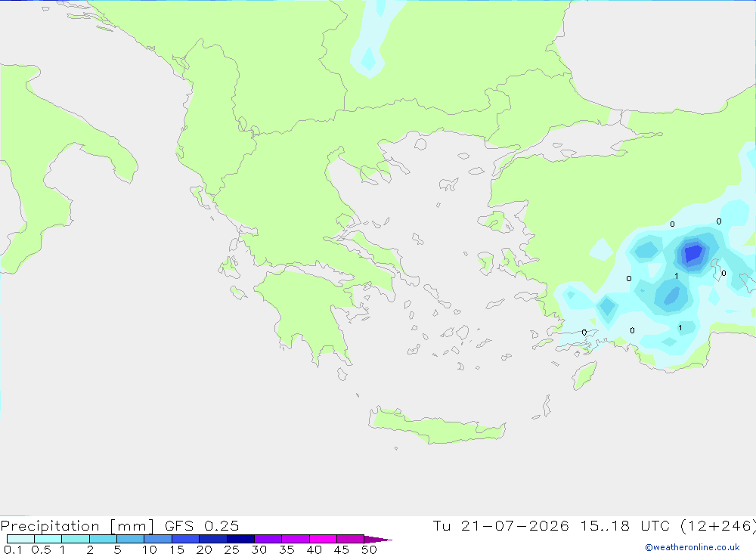Click the island of Crete on the map

pos(438,426)
